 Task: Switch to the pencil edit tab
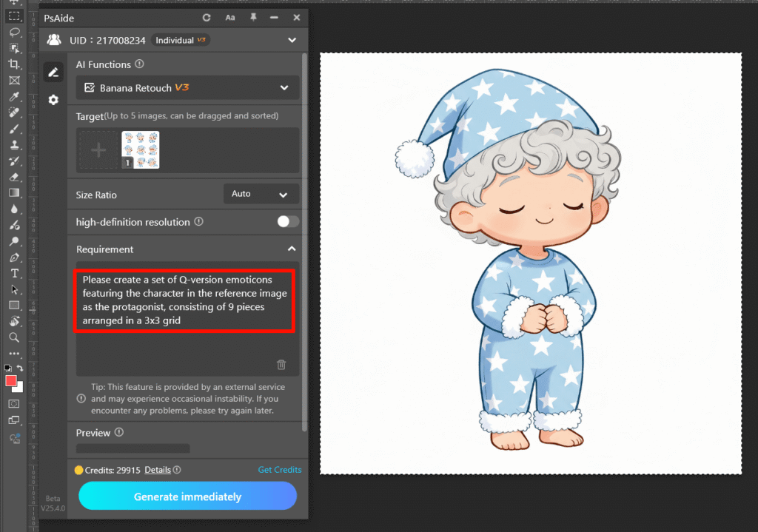[53, 72]
